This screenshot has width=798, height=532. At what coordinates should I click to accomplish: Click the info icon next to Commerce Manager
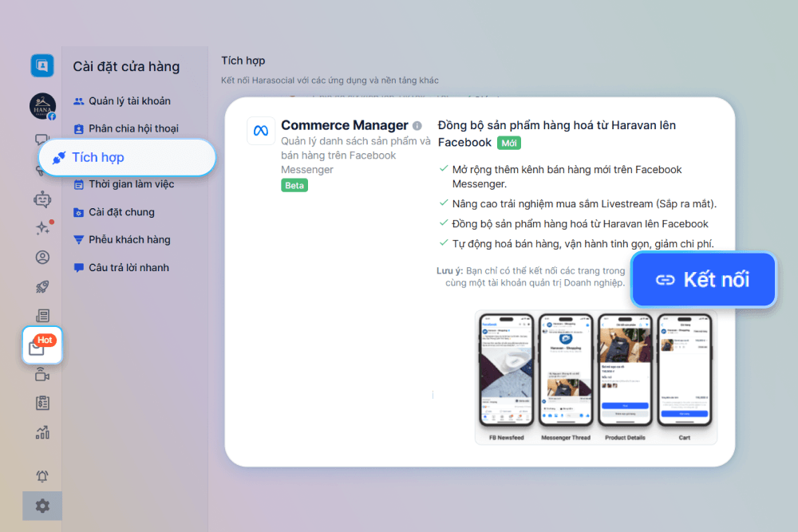click(x=417, y=126)
